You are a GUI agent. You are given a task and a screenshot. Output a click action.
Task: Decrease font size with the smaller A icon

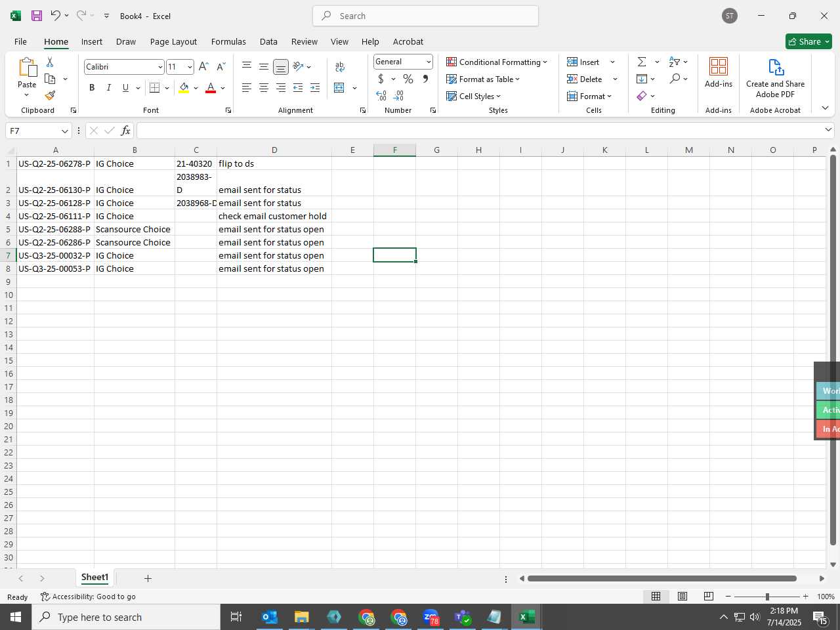pyautogui.click(x=221, y=66)
